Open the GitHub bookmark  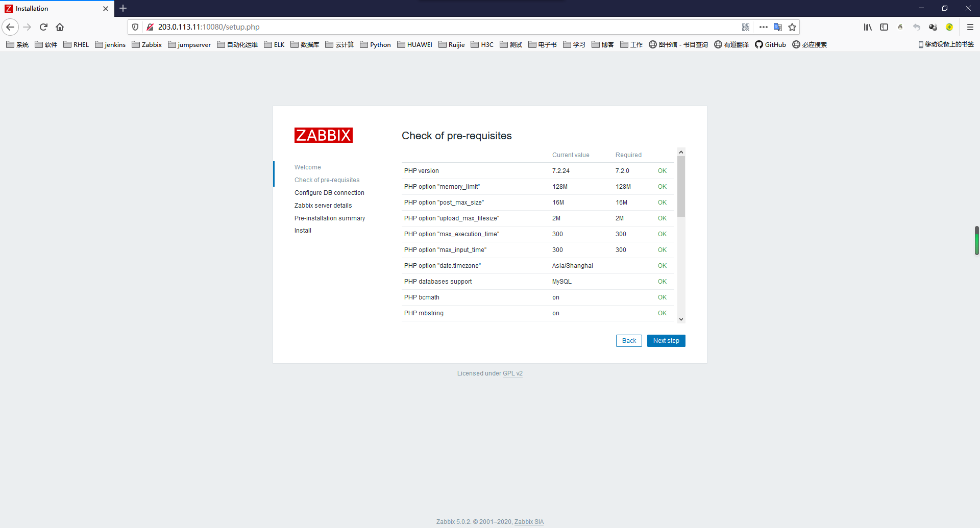pos(771,45)
